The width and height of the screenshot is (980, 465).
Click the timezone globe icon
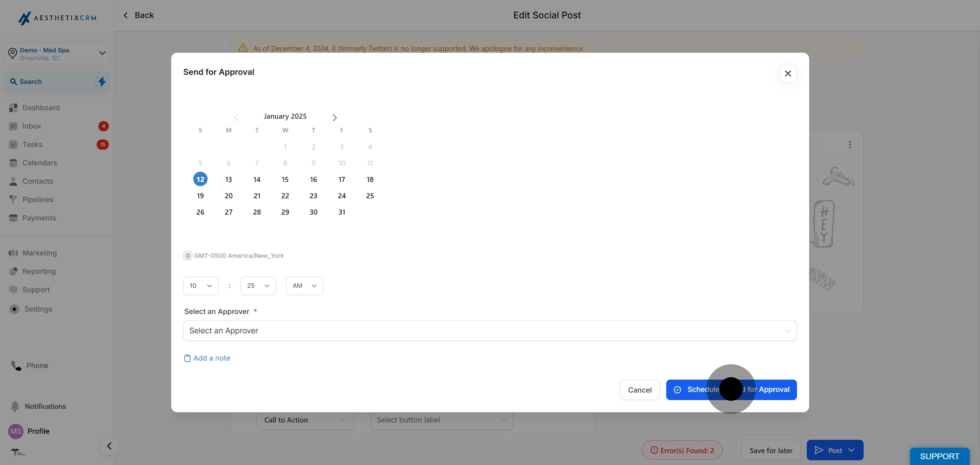pos(187,255)
